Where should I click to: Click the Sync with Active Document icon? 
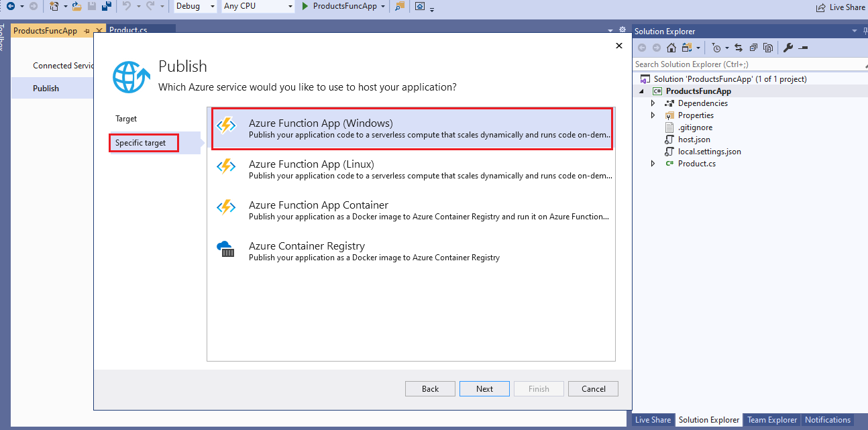pyautogui.click(x=739, y=48)
